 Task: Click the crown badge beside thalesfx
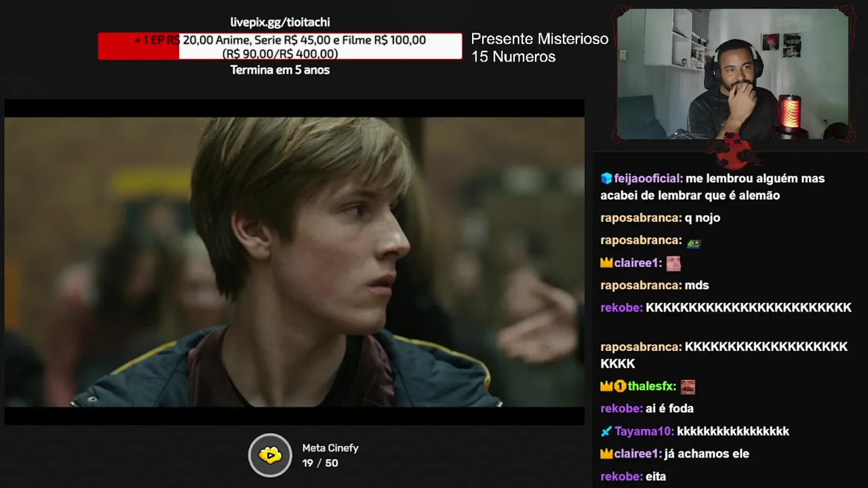tap(606, 386)
